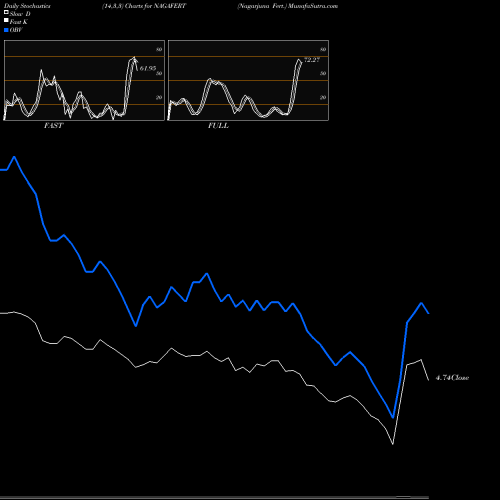Click the 'Slow D' legend label
Image resolution: width=500 pixels, height=500 pixels.
click(x=20, y=14)
